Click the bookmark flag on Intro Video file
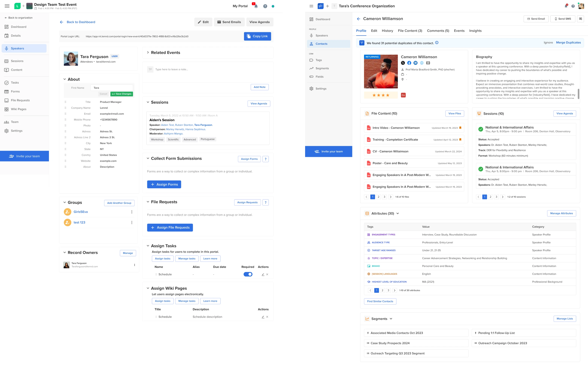The height and width of the screenshot is (382, 588). pos(460,128)
